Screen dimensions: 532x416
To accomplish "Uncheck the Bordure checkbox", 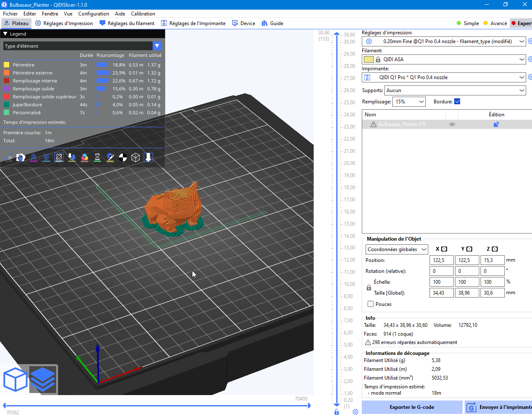I will click(x=457, y=102).
